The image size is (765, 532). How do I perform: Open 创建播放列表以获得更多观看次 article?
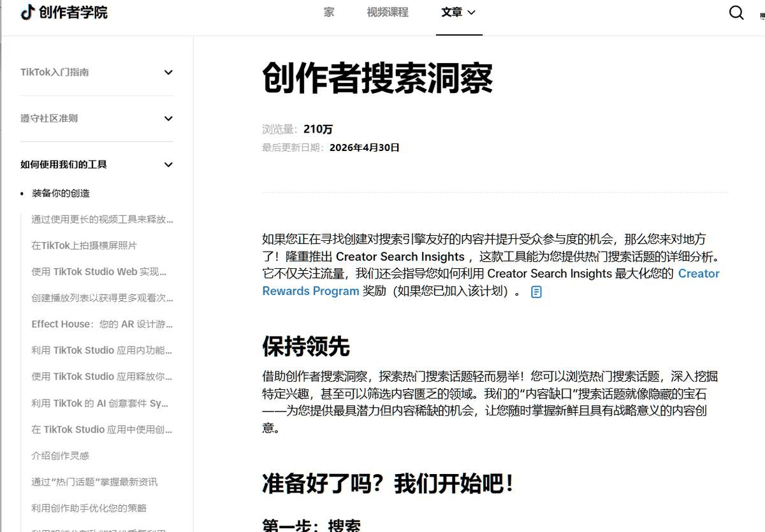[103, 298]
